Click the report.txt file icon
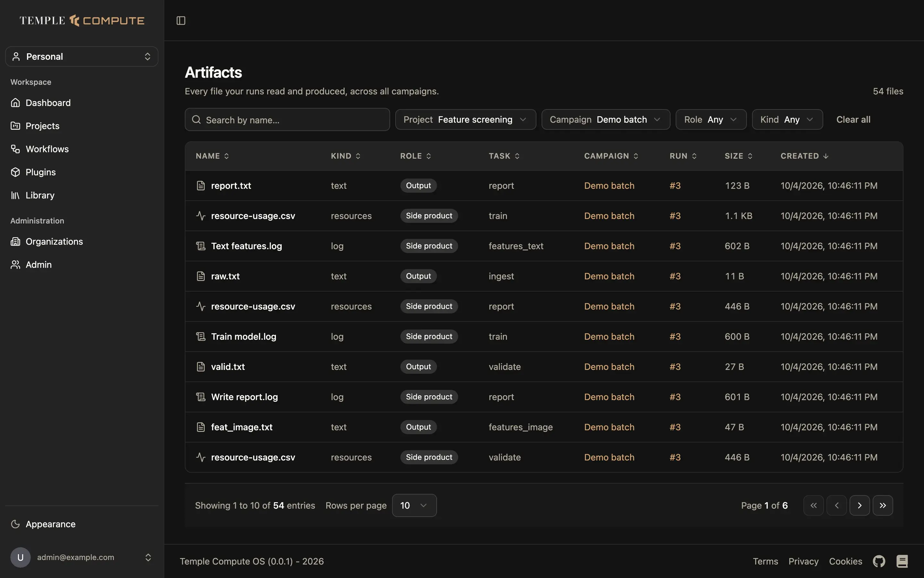 201,186
